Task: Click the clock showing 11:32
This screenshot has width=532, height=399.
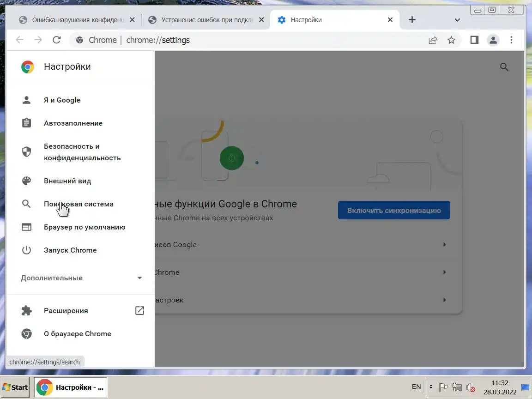Action: click(x=500, y=383)
